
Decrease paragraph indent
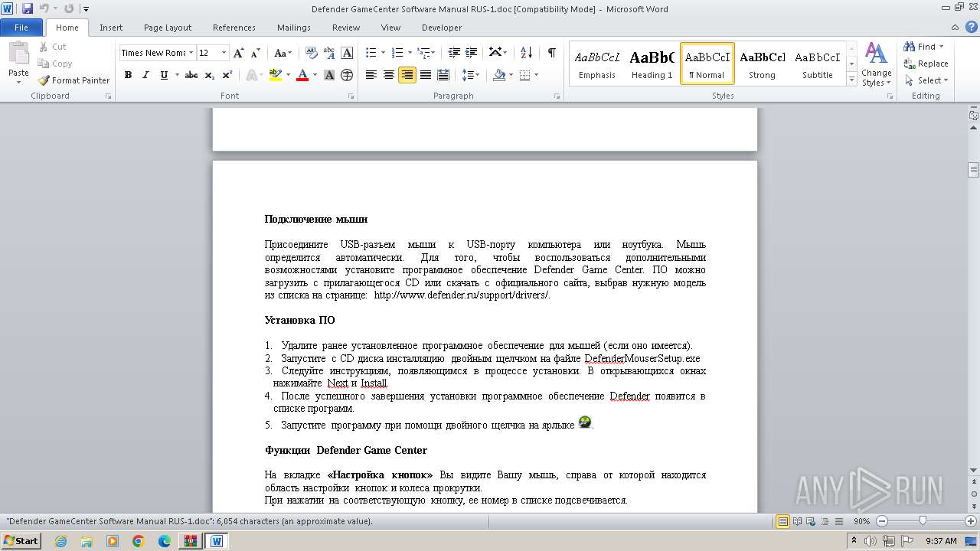[454, 53]
